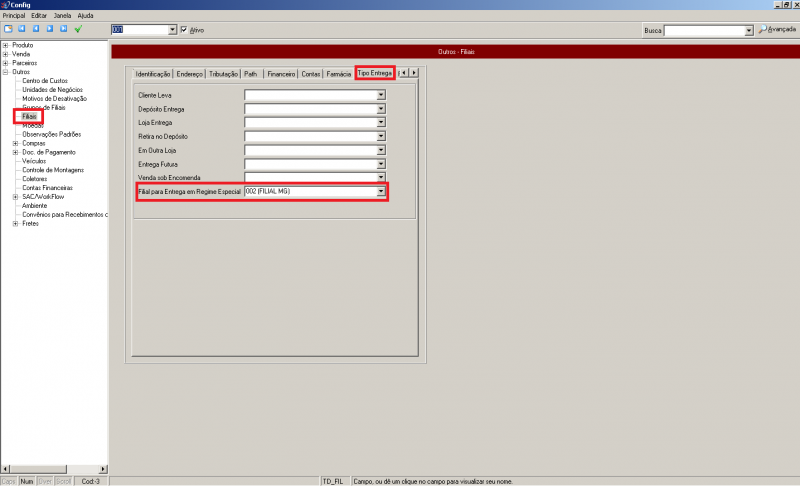This screenshot has width=800, height=486.
Task: Go to first record arrow icon
Action: tap(22, 30)
